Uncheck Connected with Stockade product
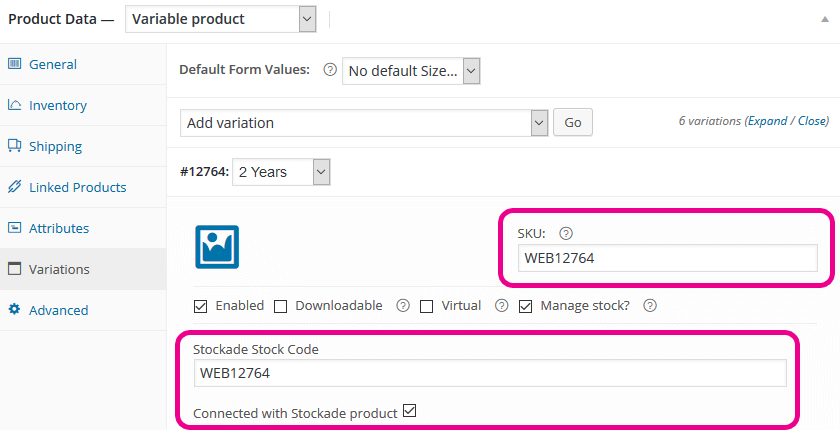 [409, 411]
